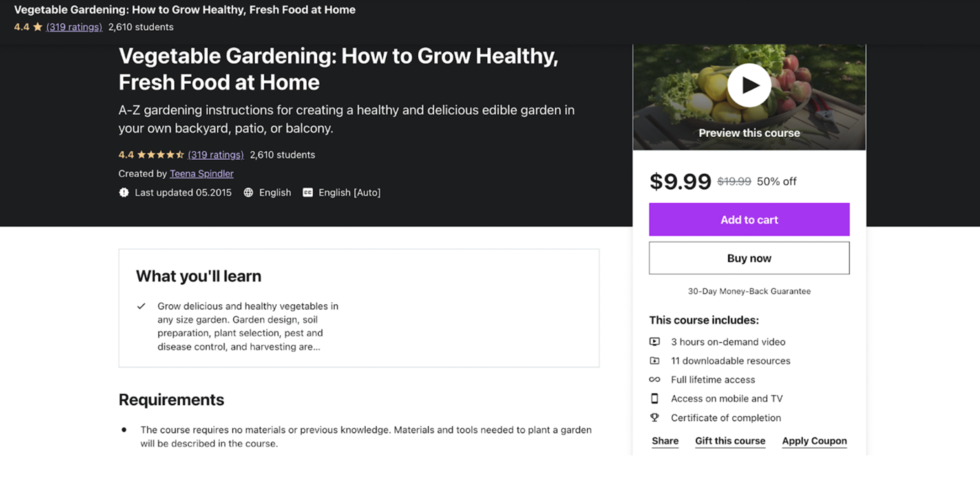980x482 pixels.
Task: Click the certificate trophy icon
Action: 654,418
